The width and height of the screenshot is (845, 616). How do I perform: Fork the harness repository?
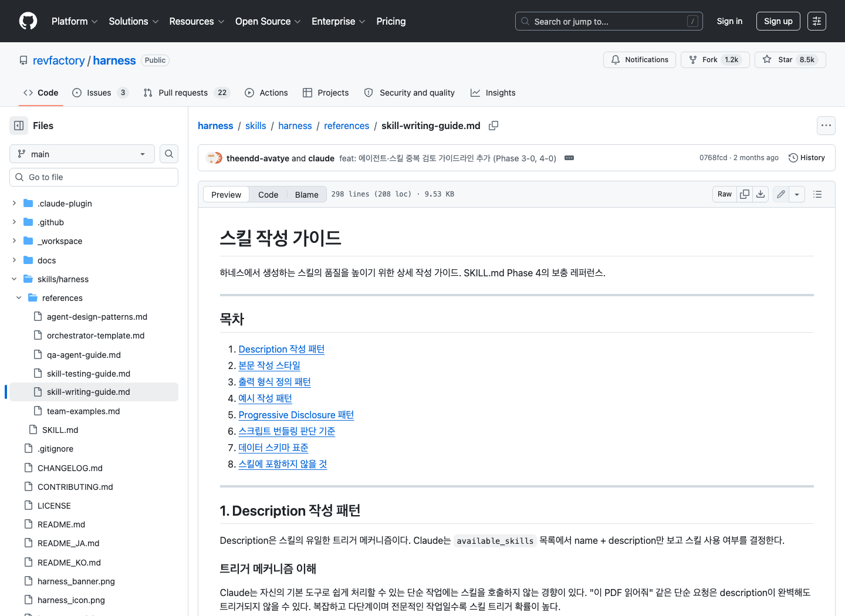tap(715, 60)
